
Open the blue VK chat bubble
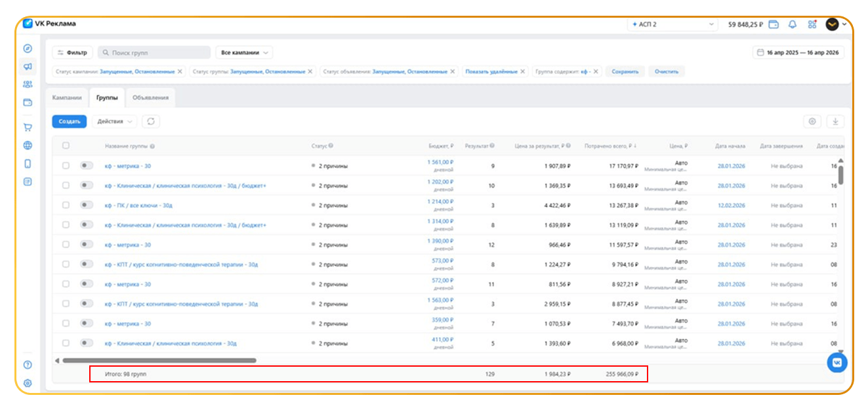click(837, 362)
